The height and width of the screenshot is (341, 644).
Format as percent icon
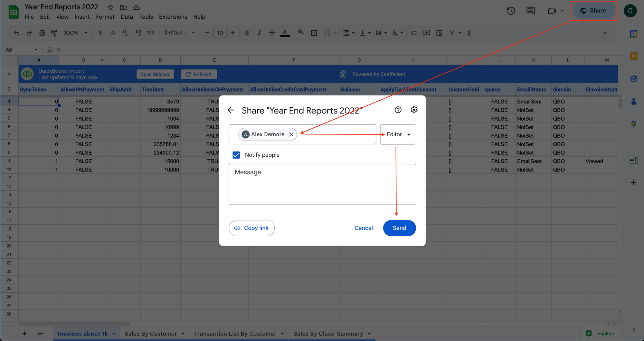pos(113,33)
